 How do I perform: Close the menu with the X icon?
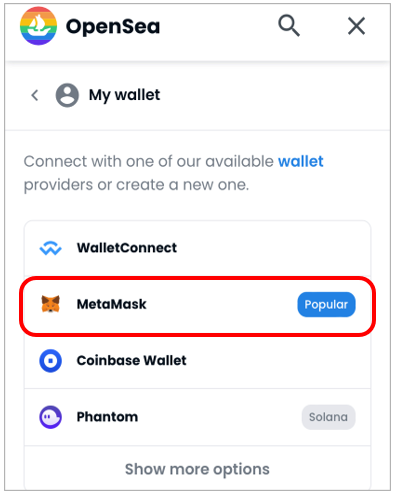coord(356,26)
